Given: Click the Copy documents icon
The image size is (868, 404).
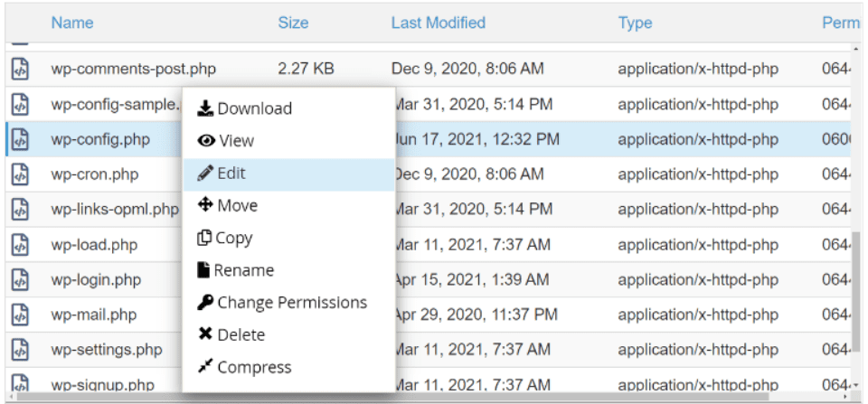Looking at the screenshot, I should coord(205,239).
